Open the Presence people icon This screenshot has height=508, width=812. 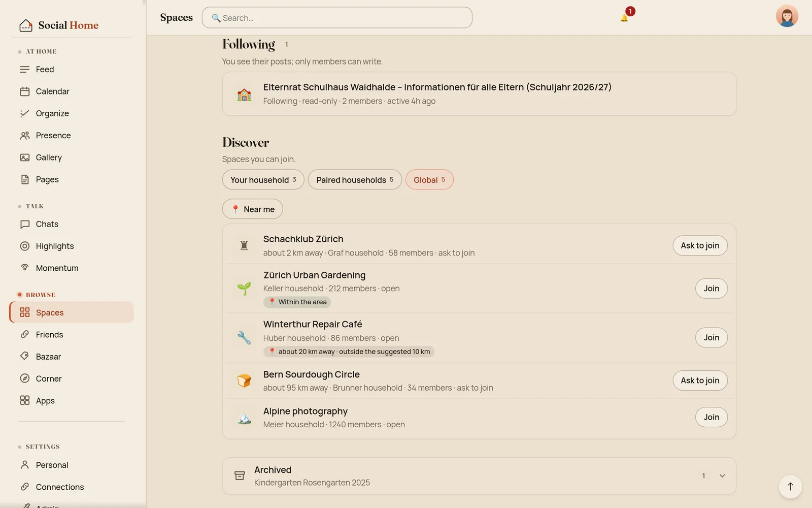coord(25,136)
